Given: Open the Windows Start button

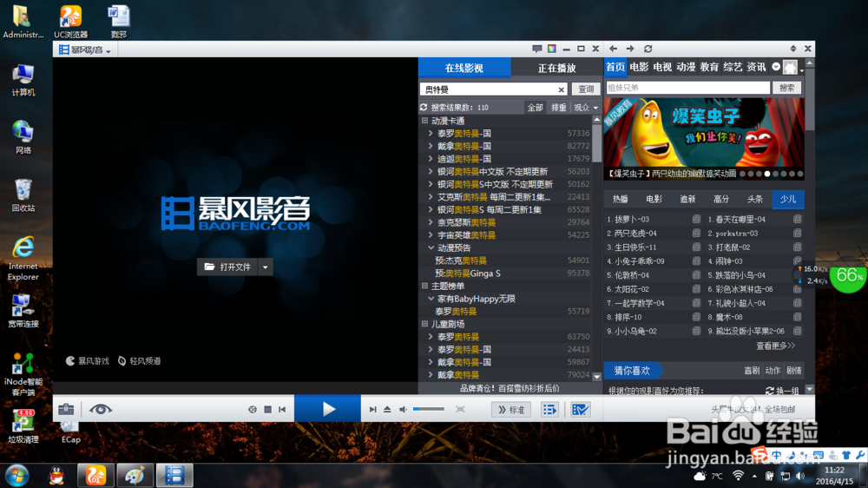Looking at the screenshot, I should [16, 476].
